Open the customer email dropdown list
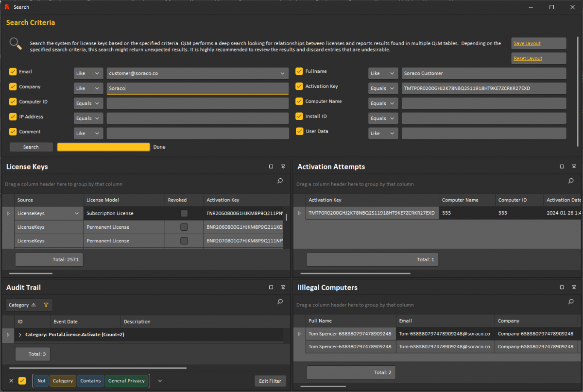583x392 pixels. 283,73
